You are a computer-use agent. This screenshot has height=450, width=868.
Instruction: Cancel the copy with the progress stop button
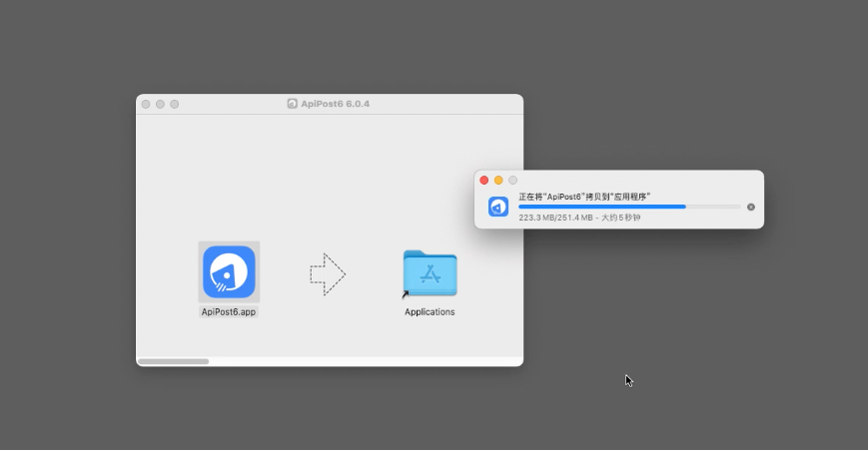click(751, 207)
